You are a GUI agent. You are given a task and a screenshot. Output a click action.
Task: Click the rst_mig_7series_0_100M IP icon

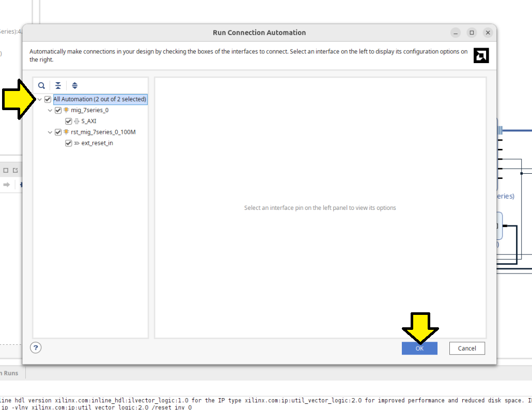[66, 132]
